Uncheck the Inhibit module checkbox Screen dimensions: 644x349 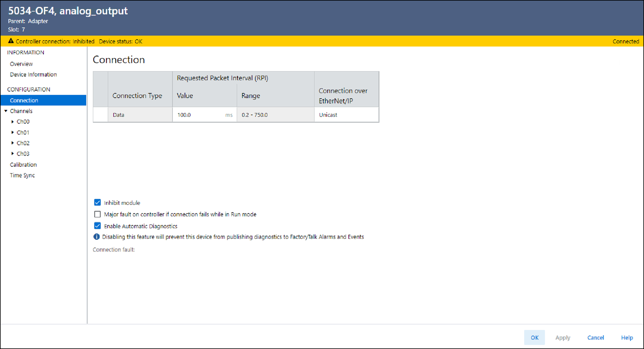coord(97,202)
